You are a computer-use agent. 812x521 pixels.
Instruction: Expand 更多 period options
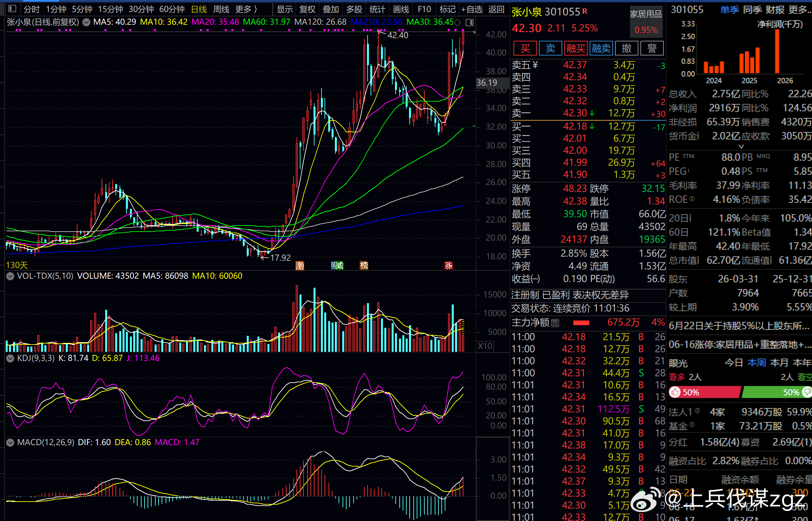pos(246,9)
